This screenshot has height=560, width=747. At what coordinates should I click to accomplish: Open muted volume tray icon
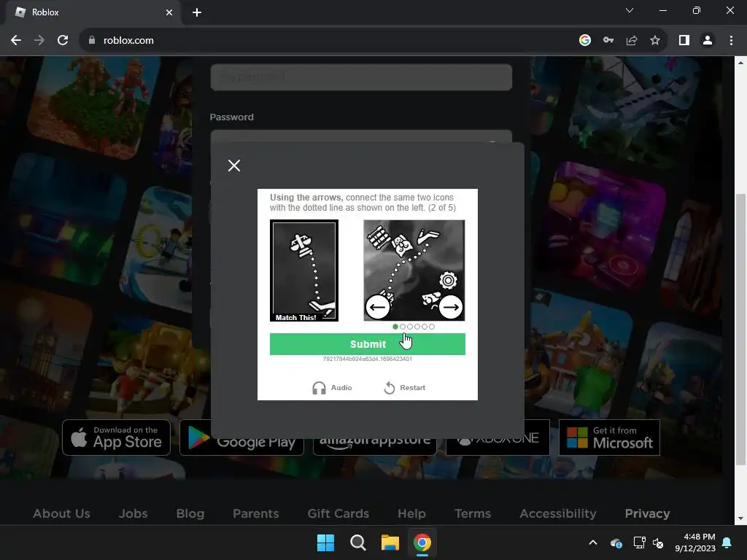(659, 542)
